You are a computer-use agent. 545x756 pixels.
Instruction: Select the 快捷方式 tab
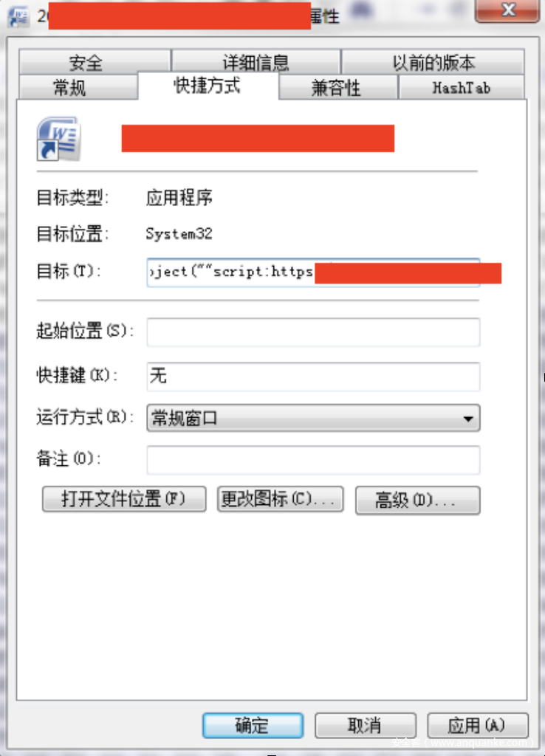[x=208, y=86]
